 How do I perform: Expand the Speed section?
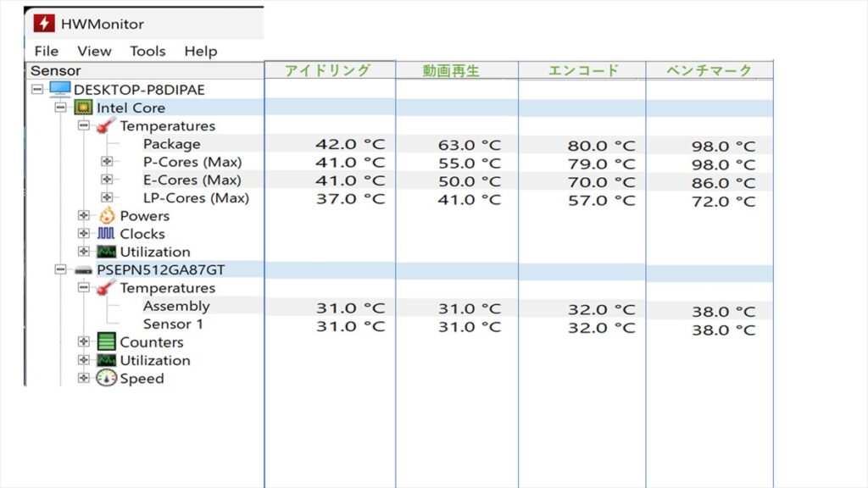84,378
